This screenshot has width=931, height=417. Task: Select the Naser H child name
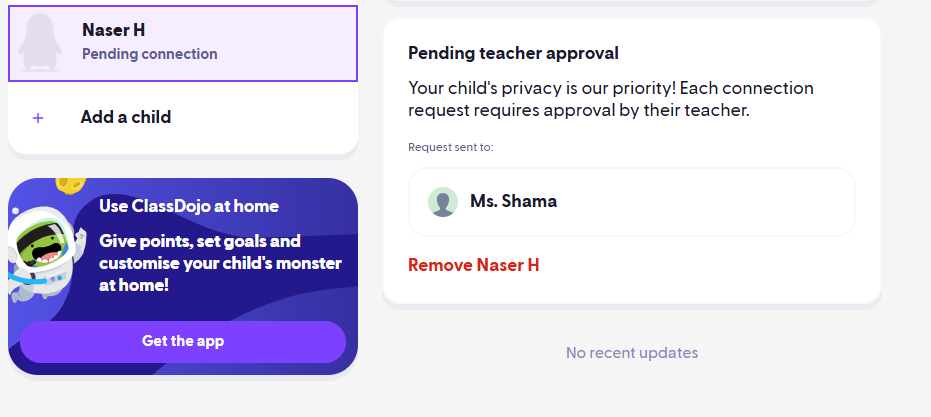coord(113,31)
